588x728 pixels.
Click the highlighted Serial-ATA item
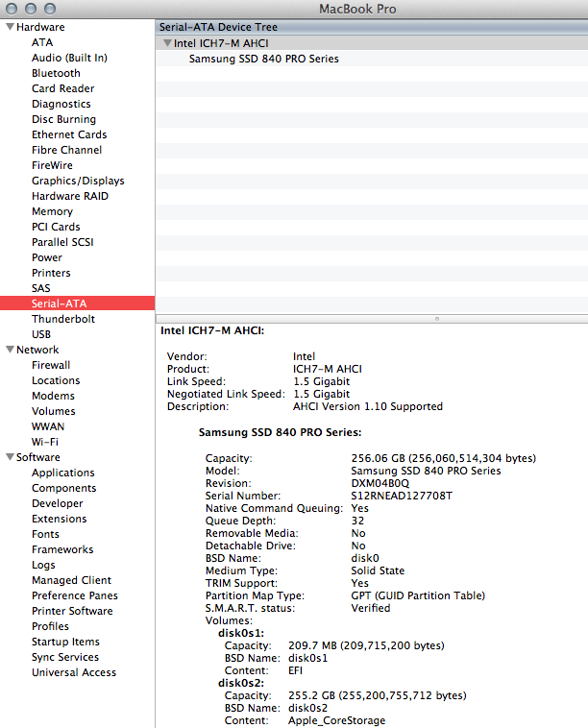[x=77, y=303]
